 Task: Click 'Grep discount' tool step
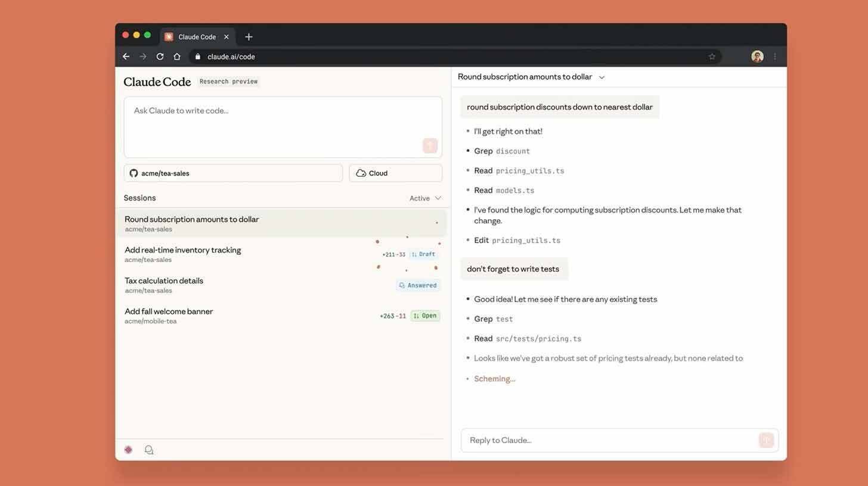(502, 151)
